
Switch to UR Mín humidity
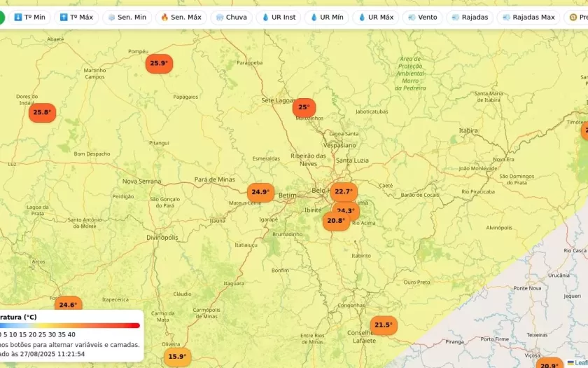[326, 18]
